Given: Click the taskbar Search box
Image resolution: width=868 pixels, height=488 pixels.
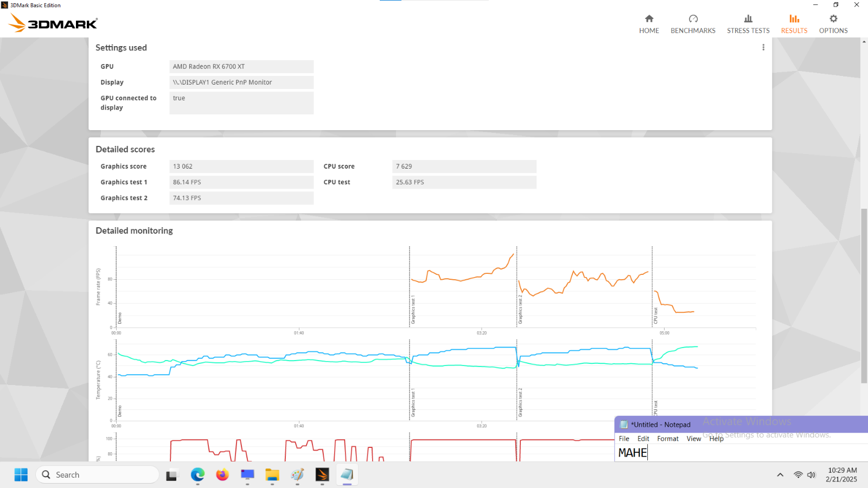Looking at the screenshot, I should point(98,475).
